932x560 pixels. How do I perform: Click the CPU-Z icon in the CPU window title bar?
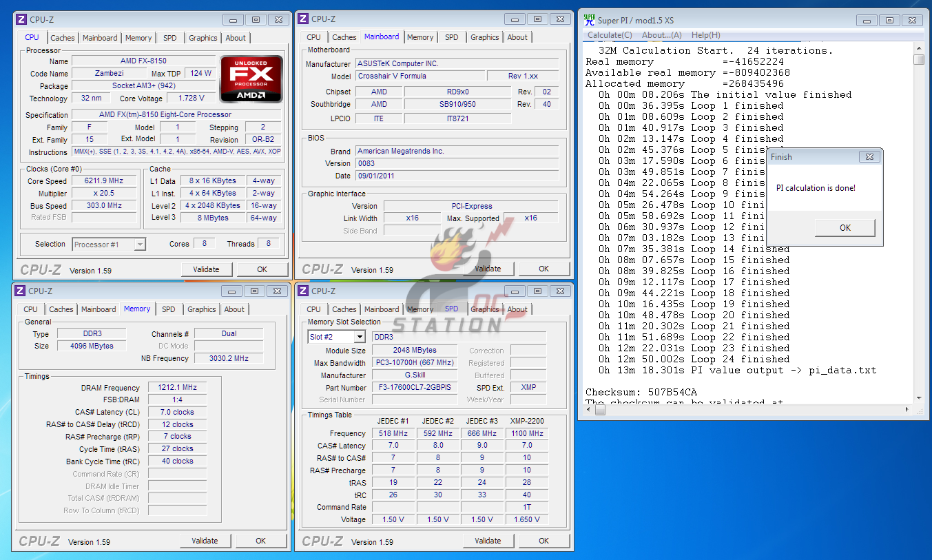[x=21, y=19]
